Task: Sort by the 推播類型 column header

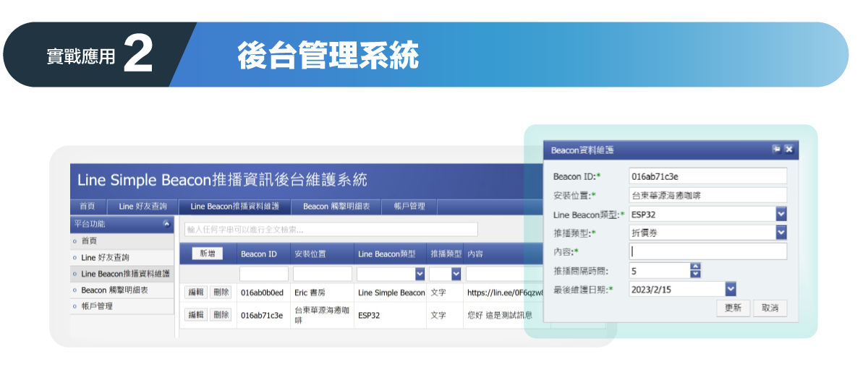Action: (445, 254)
